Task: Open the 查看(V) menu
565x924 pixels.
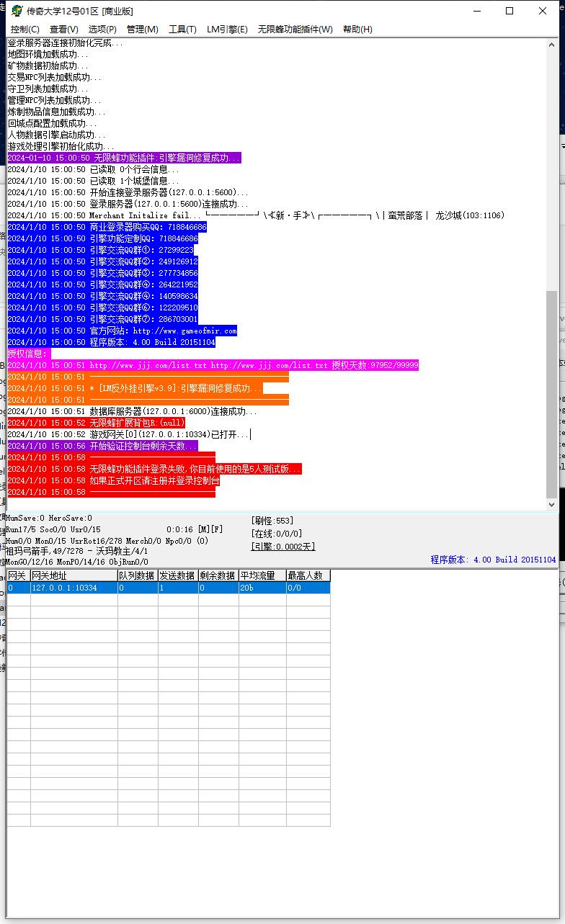Action: (64, 29)
